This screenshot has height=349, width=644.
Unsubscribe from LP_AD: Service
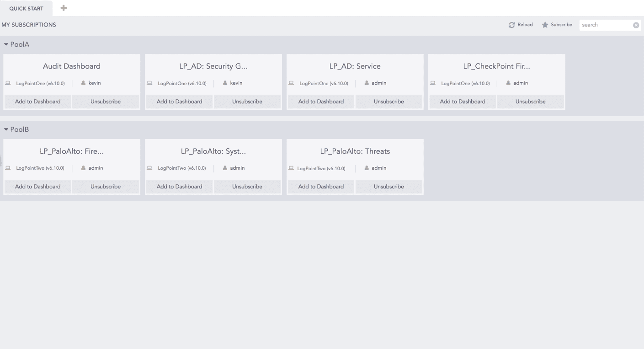[389, 102]
